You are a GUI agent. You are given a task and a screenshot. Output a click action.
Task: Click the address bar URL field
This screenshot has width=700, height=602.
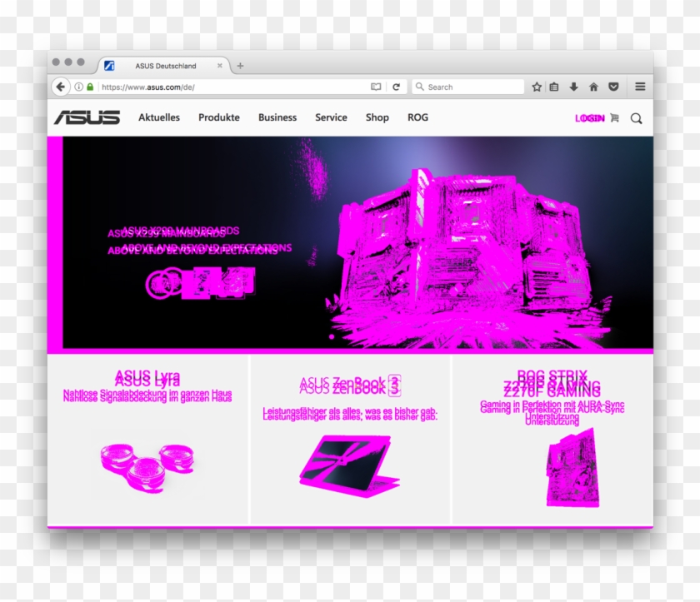coord(233,87)
